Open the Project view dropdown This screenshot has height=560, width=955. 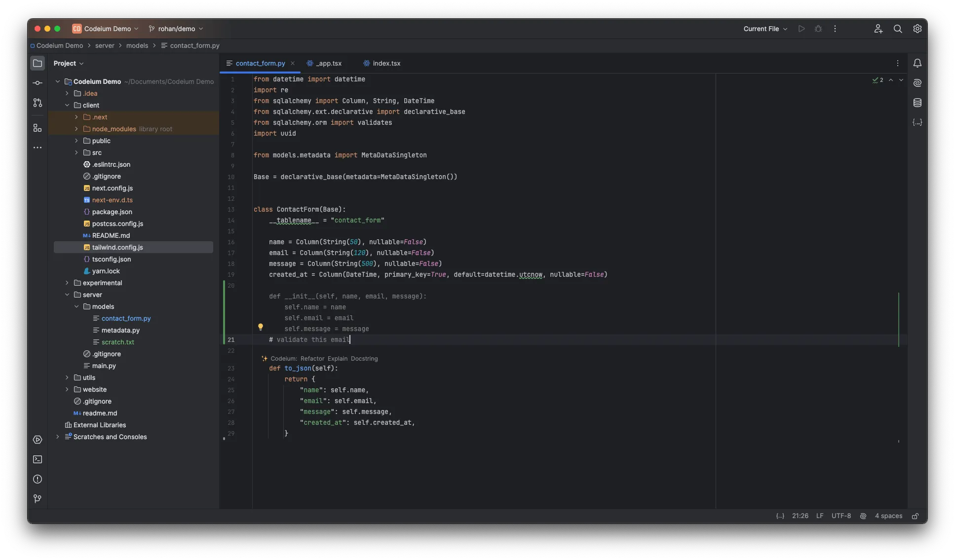[x=69, y=63]
